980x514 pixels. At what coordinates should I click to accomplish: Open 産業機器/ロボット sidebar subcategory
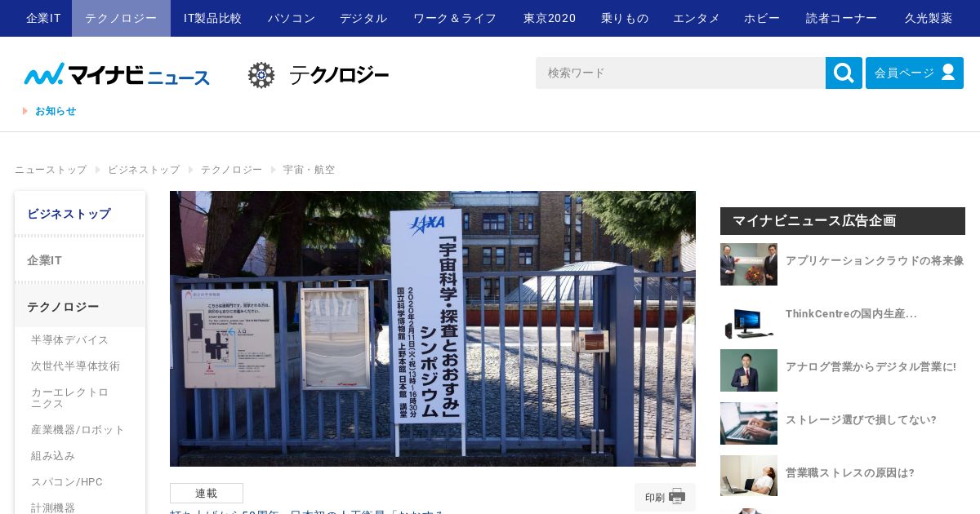[78, 430]
